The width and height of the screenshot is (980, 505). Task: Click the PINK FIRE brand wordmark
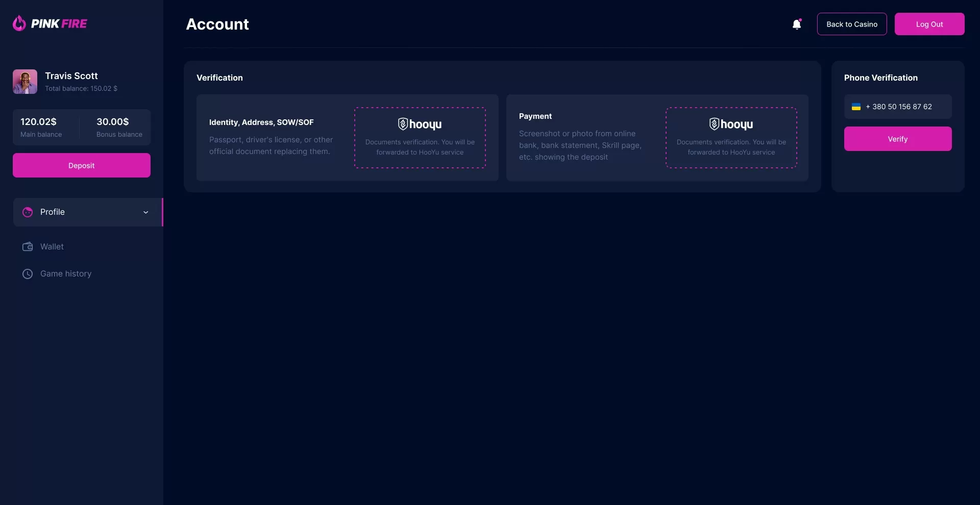(59, 23)
